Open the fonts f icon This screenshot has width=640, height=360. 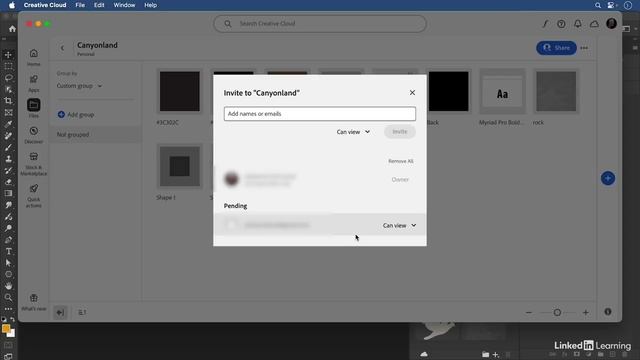tap(545, 24)
